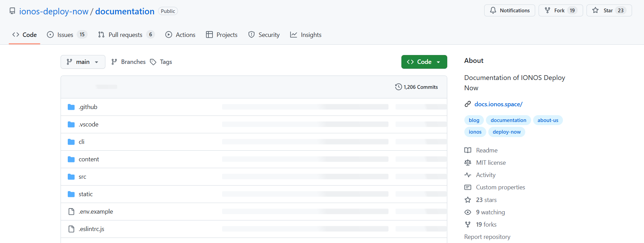Viewport: 644px width, 243px height.
Task: Open the Issues tab
Action: pos(67,35)
